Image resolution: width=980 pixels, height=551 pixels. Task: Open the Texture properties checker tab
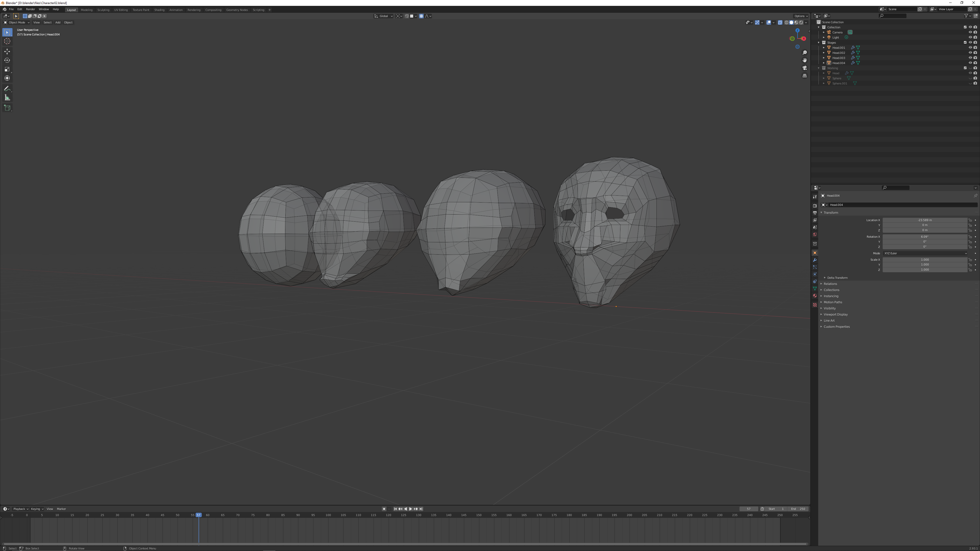click(815, 305)
